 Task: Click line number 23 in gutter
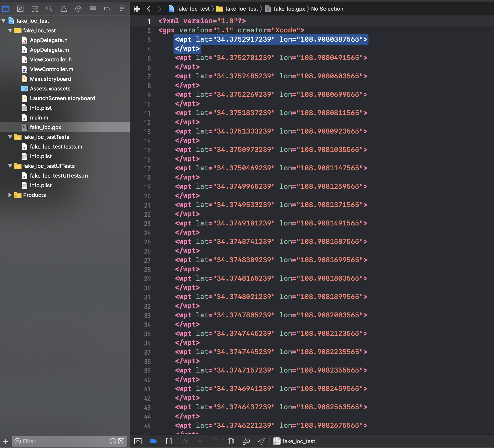point(147,224)
